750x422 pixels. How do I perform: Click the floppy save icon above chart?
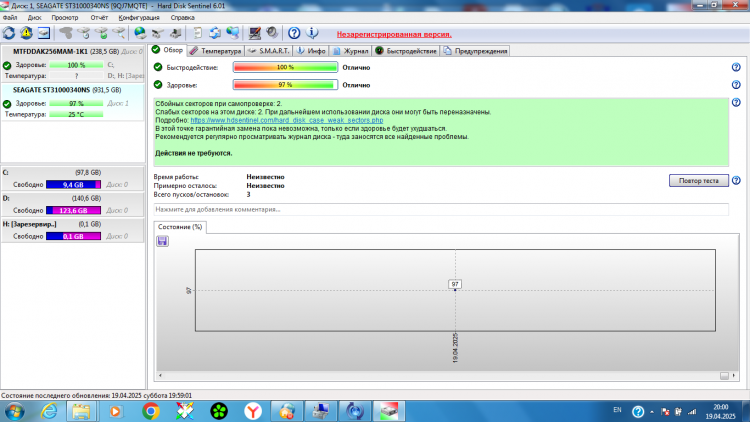click(x=163, y=241)
